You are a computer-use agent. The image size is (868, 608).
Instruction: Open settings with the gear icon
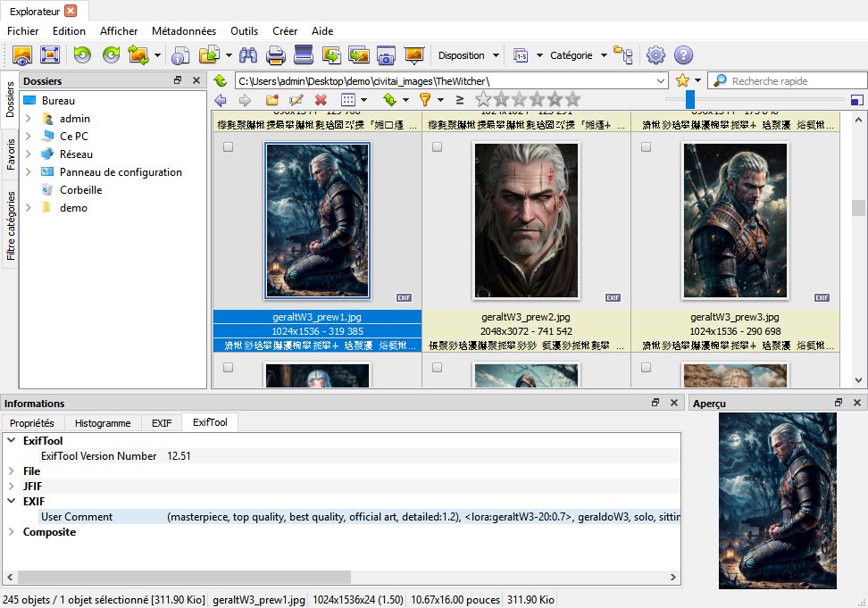click(x=655, y=55)
